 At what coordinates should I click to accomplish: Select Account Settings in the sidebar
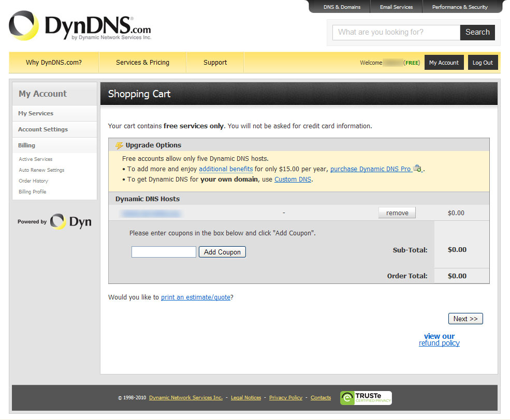(x=55, y=129)
